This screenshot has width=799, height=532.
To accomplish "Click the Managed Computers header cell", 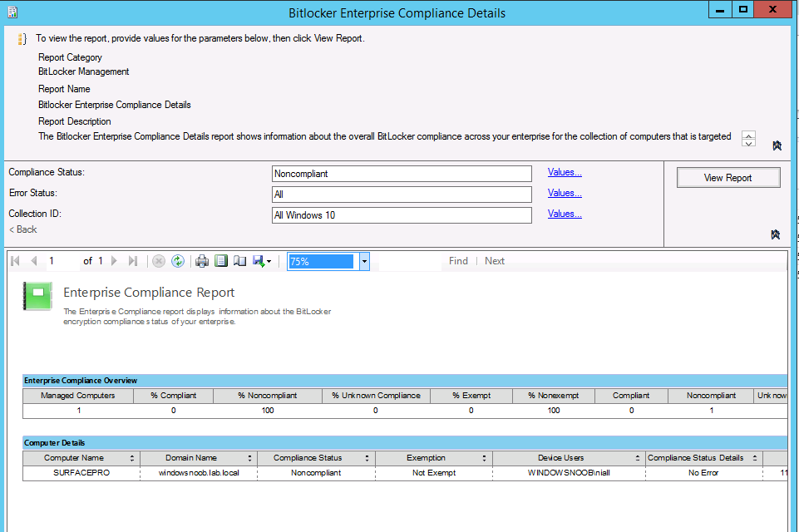I will [x=78, y=396].
